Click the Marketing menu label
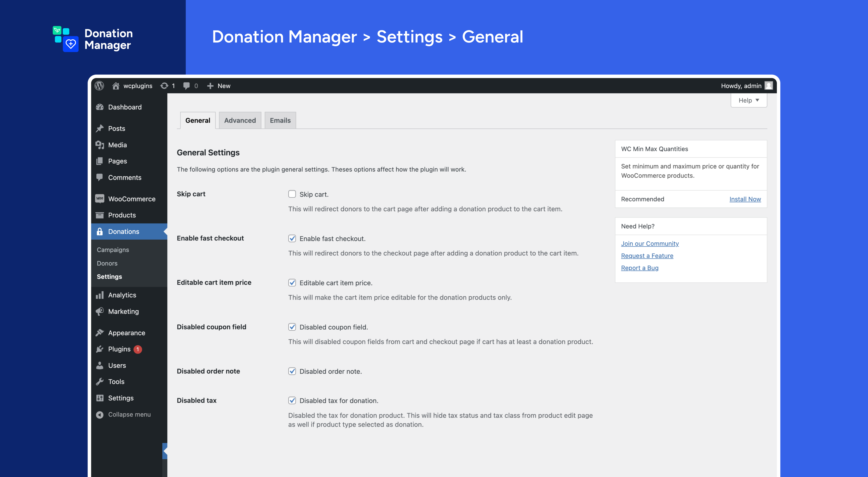 (x=123, y=311)
